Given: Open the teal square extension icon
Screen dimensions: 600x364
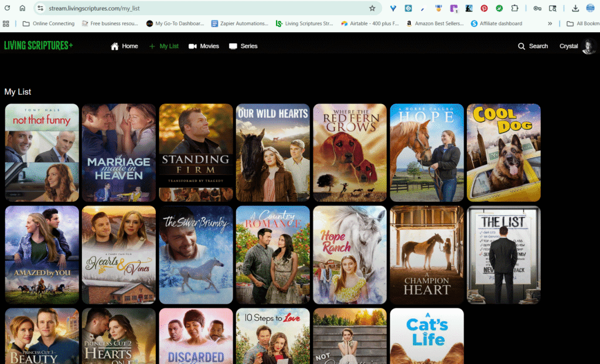Looking at the screenshot, I should click(x=408, y=8).
